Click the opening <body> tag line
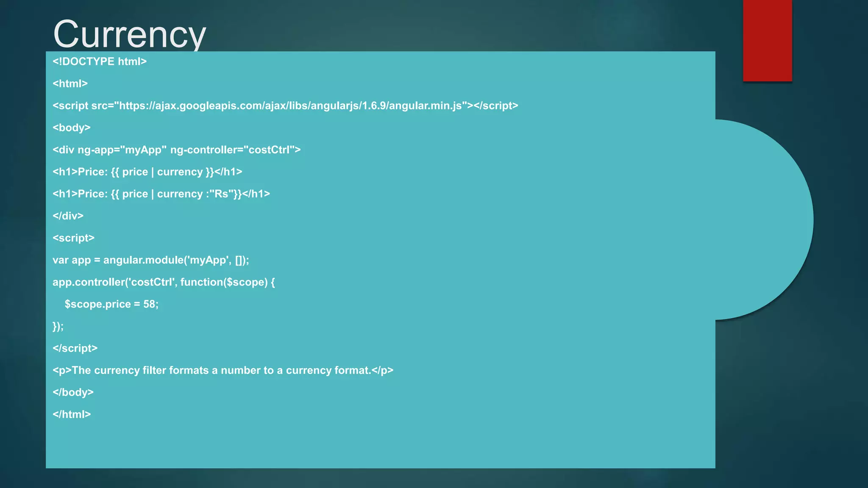 [71, 128]
